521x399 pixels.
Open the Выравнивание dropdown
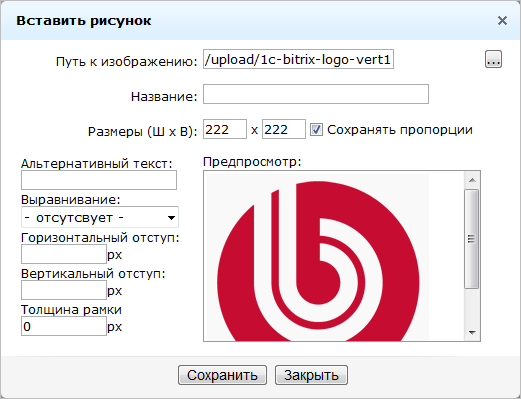tap(100, 217)
